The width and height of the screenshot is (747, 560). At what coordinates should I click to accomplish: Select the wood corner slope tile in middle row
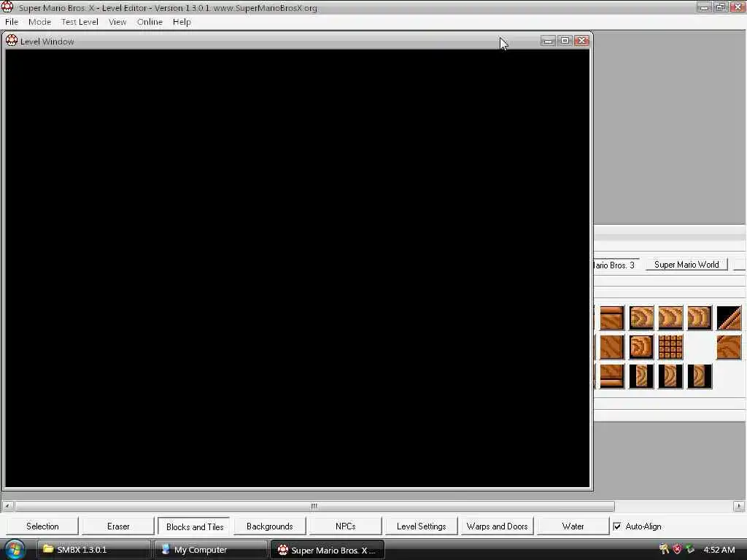pyautogui.click(x=729, y=347)
